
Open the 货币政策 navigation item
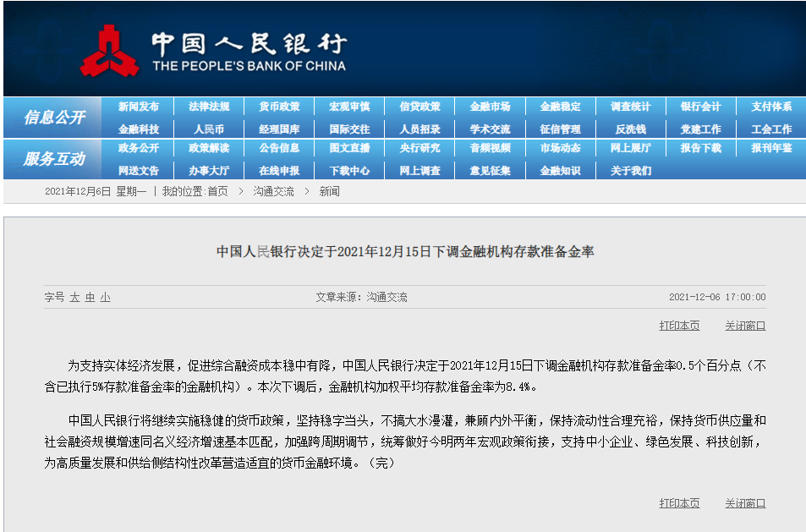(279, 107)
